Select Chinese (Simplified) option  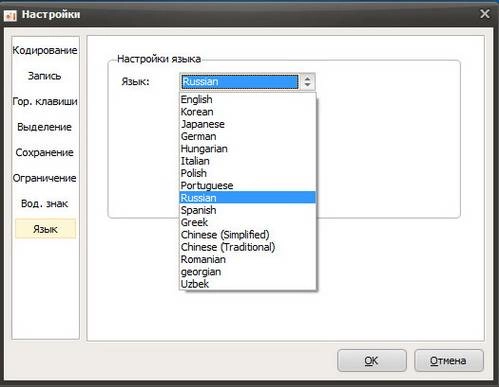[248, 235]
